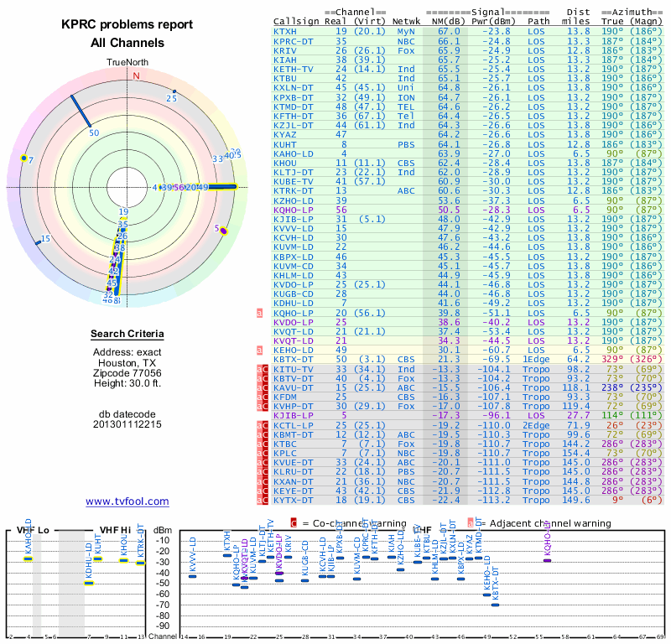The height and width of the screenshot is (644, 671).
Task: Select the KFDM callsign
Action: coord(285,397)
